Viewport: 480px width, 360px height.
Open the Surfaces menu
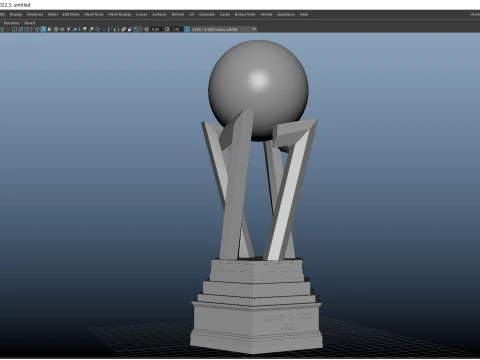tap(159, 14)
